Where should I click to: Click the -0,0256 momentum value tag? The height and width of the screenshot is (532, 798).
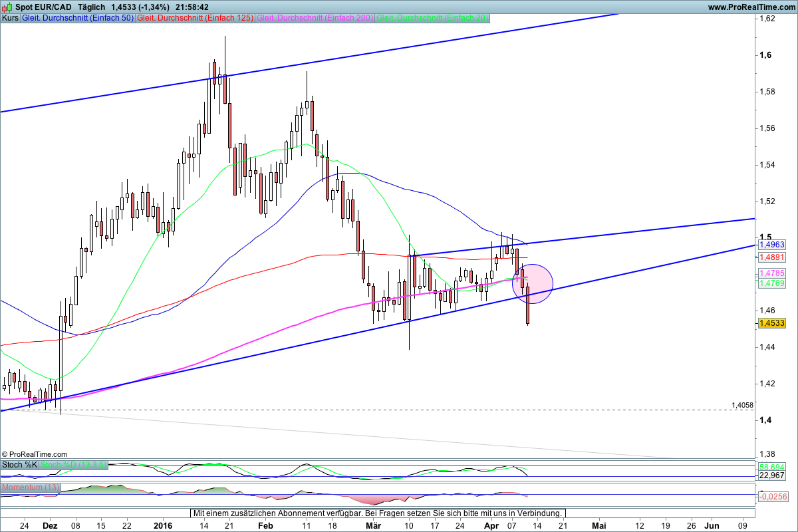tap(773, 496)
